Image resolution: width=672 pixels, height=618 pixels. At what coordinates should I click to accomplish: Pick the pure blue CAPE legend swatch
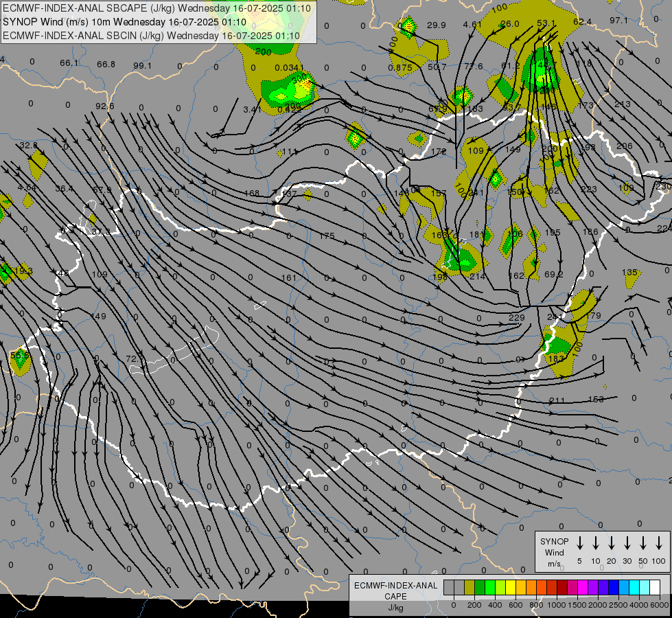614,588
